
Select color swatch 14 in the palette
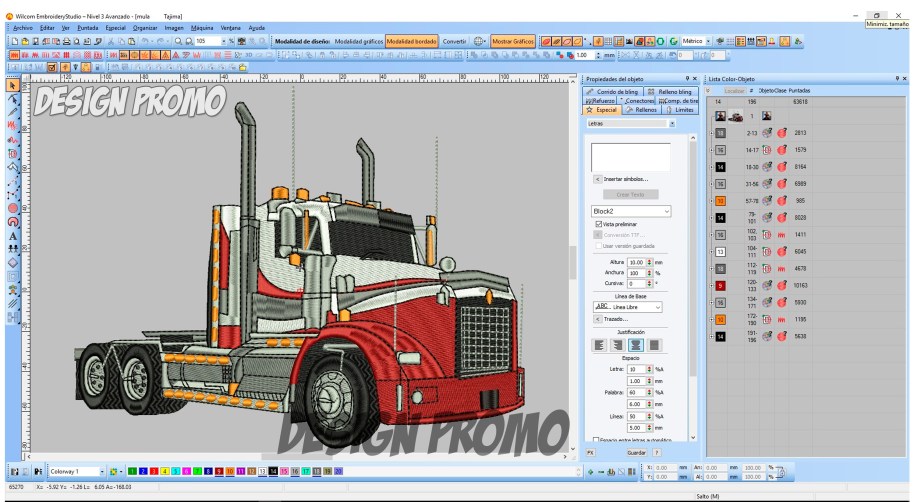[x=273, y=471]
